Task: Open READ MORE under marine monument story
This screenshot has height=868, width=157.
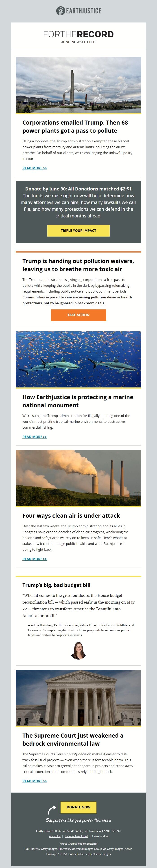Action: pos(35,437)
